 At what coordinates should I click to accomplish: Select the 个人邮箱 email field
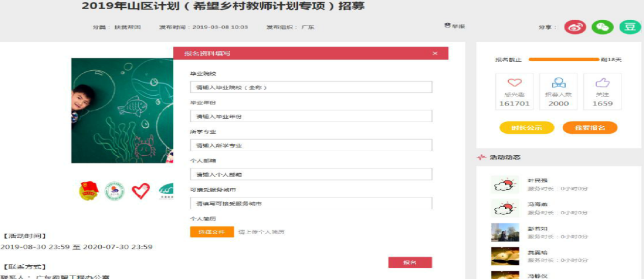click(311, 174)
